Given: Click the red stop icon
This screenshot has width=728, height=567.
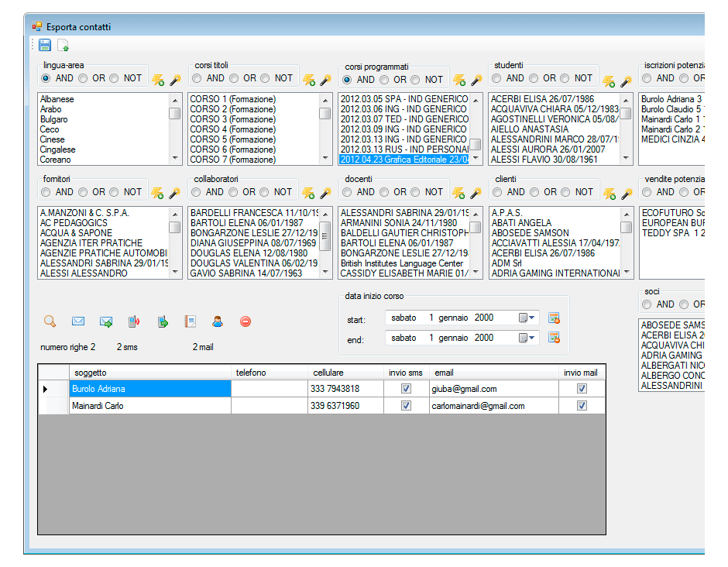Looking at the screenshot, I should [246, 321].
